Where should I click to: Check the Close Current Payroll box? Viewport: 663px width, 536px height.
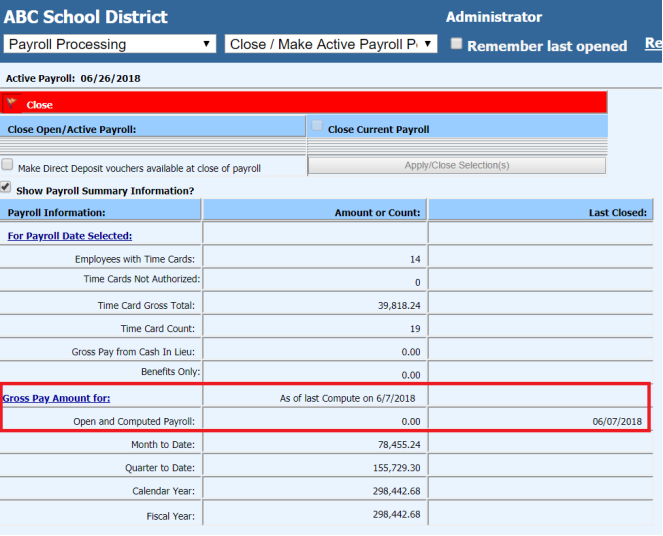click(x=317, y=127)
